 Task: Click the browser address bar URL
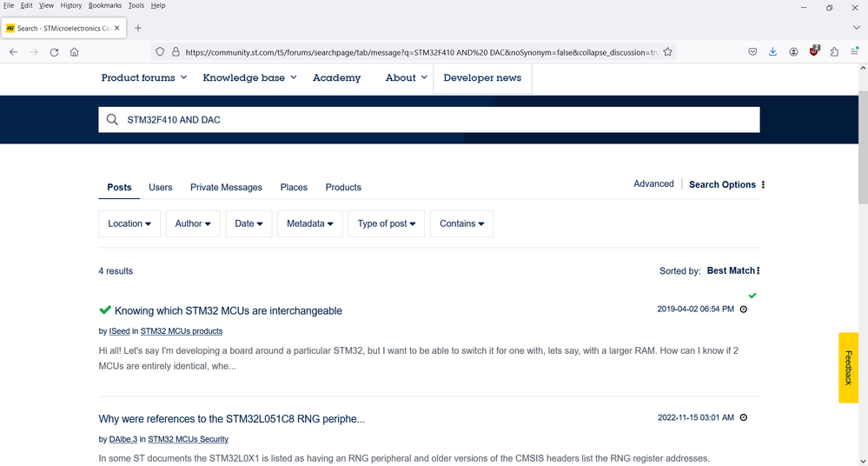(421, 52)
